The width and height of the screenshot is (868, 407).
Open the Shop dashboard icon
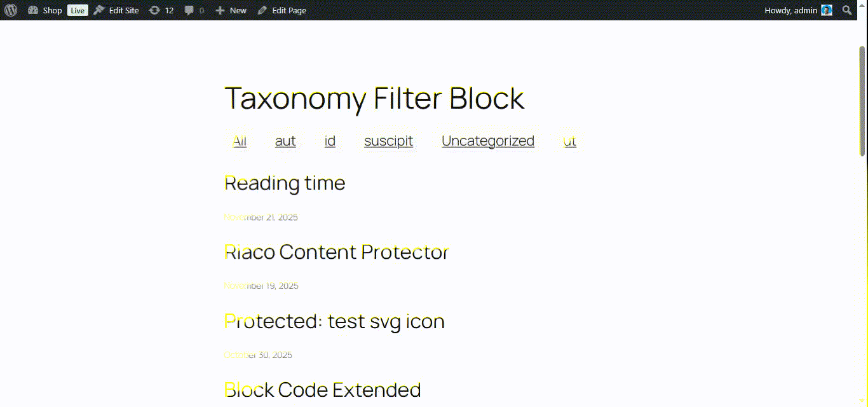(34, 10)
